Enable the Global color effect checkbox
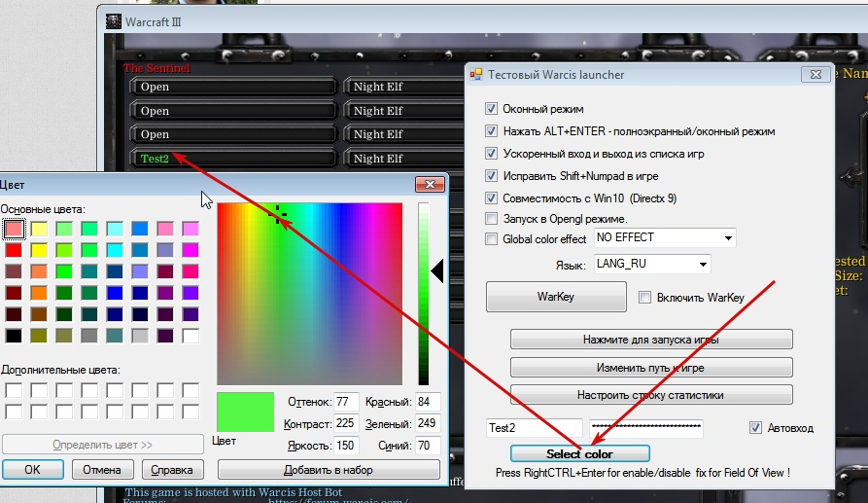 pyautogui.click(x=491, y=238)
